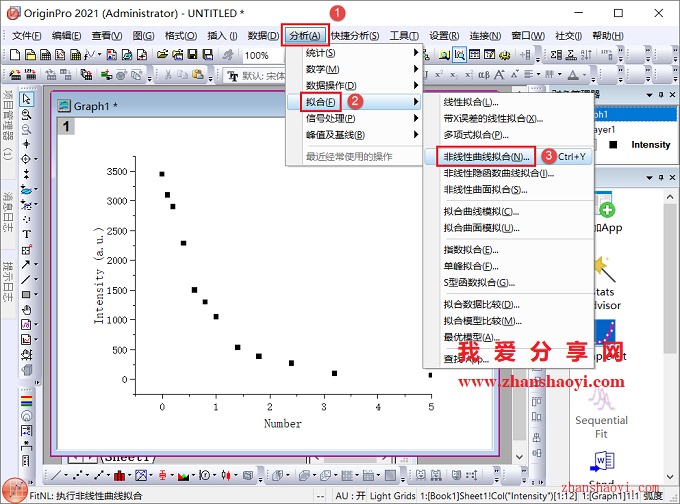
Task: Click the Superscript x² format icon
Action: pos(439,75)
